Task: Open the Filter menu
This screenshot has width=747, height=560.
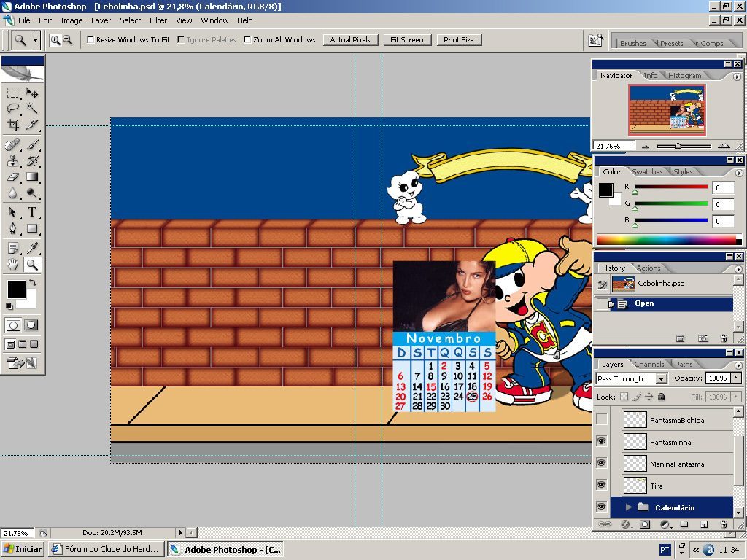Action: [x=158, y=20]
